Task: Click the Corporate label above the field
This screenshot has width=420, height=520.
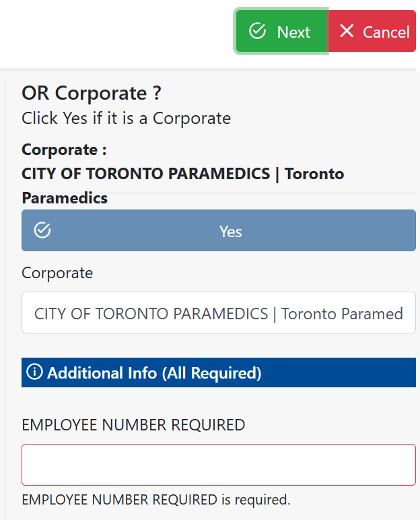Action: pos(57,273)
